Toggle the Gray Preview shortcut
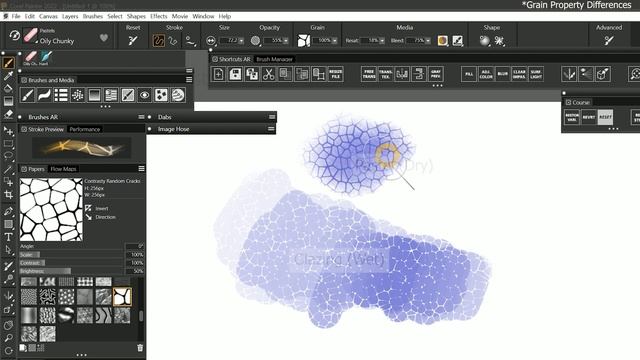 coord(436,74)
